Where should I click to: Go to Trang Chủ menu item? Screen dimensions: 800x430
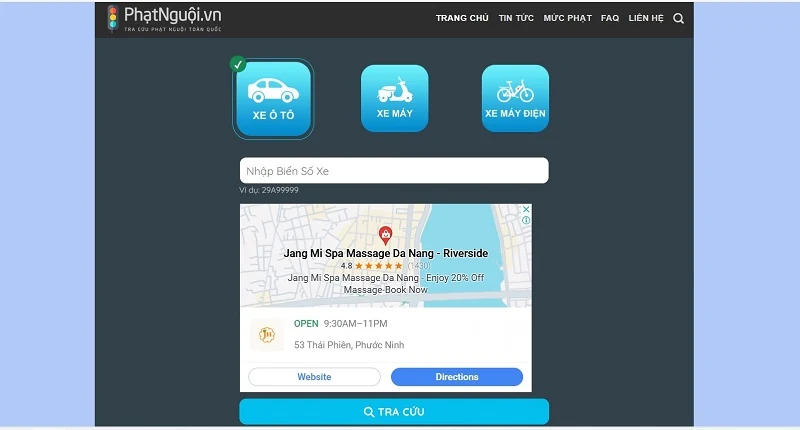462,18
